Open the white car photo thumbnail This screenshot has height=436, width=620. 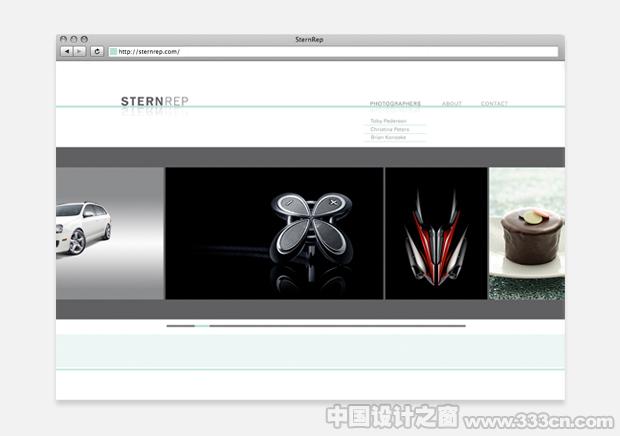(x=110, y=233)
